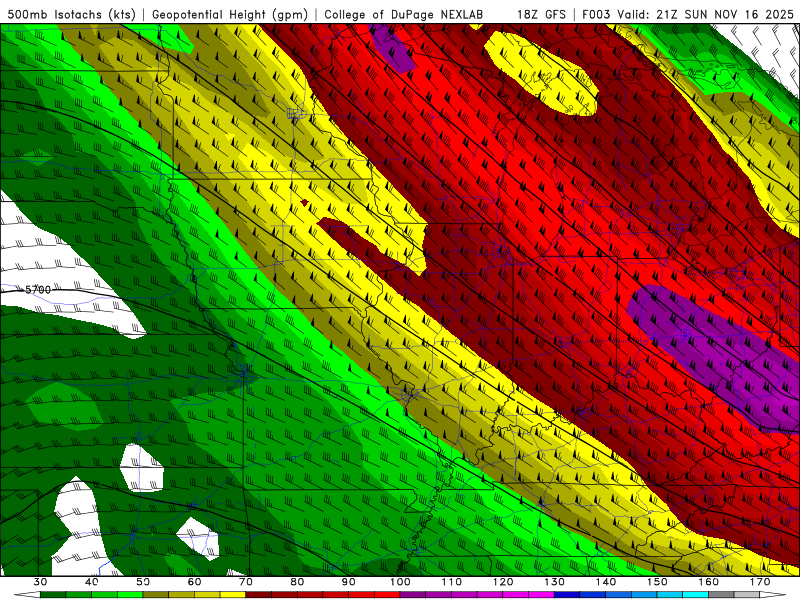Click the "18Z GFS" model run text
Viewport: 800px width, 600px height.
pyautogui.click(x=541, y=14)
